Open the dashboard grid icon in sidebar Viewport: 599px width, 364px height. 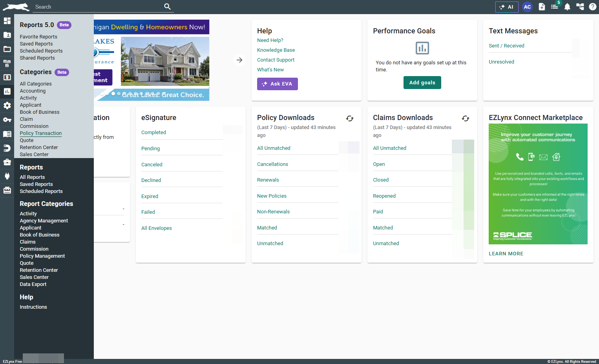(7, 21)
